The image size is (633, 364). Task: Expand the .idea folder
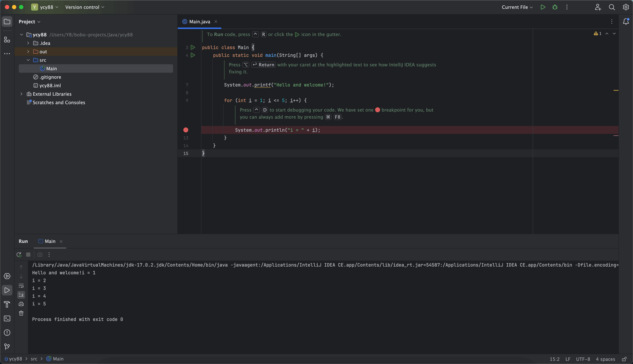coord(28,43)
